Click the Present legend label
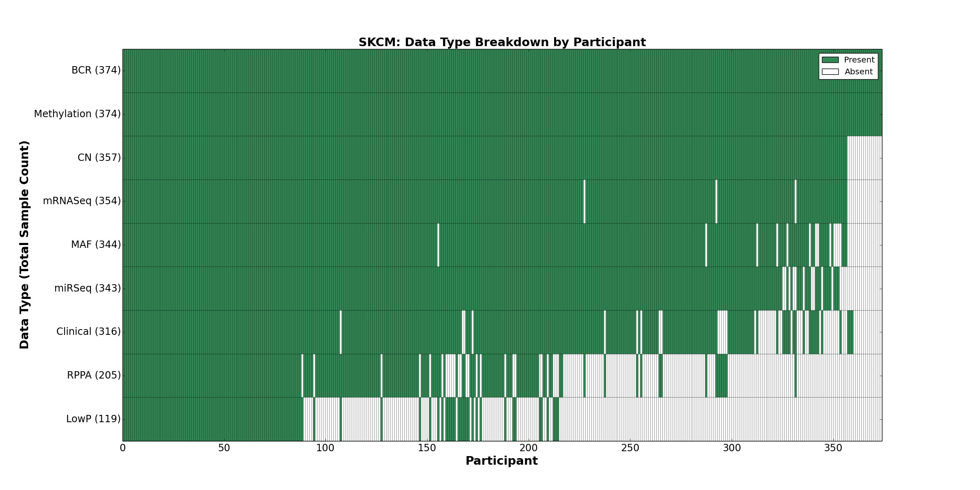Screen dimensions: 980x490 pos(859,60)
